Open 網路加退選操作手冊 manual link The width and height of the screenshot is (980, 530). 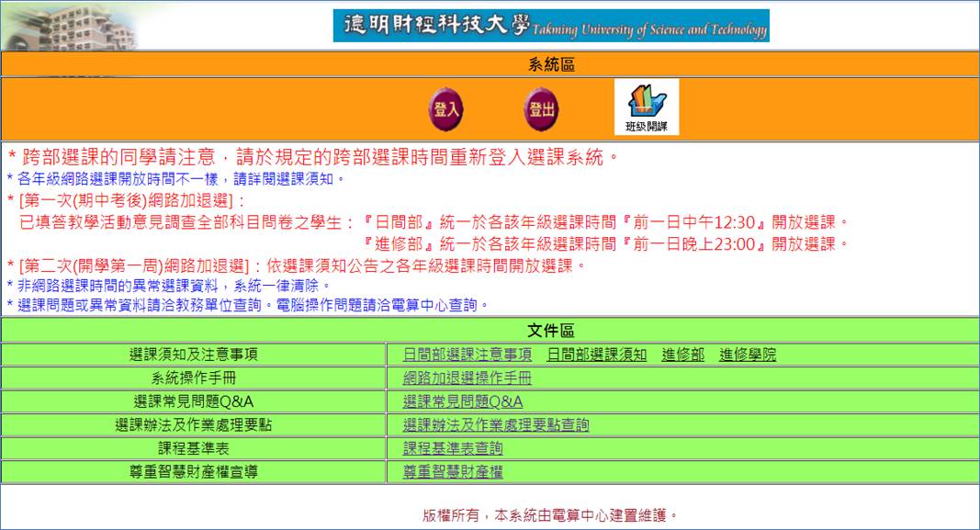(467, 378)
